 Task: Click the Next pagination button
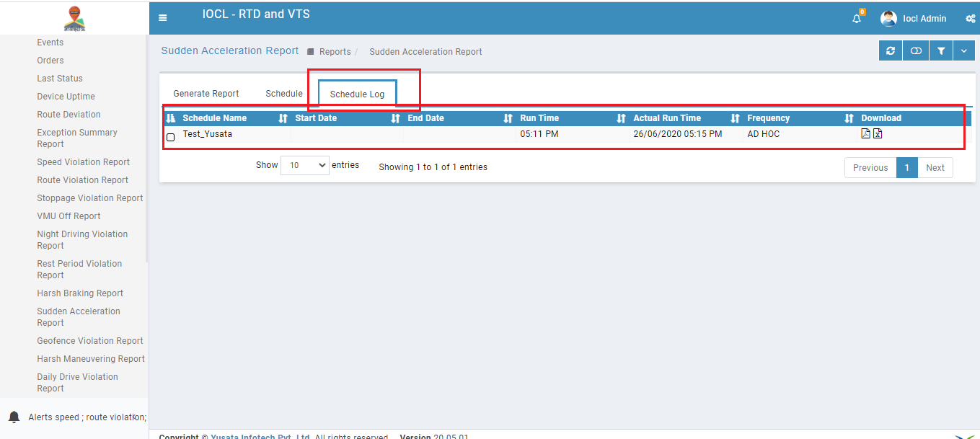pos(935,167)
